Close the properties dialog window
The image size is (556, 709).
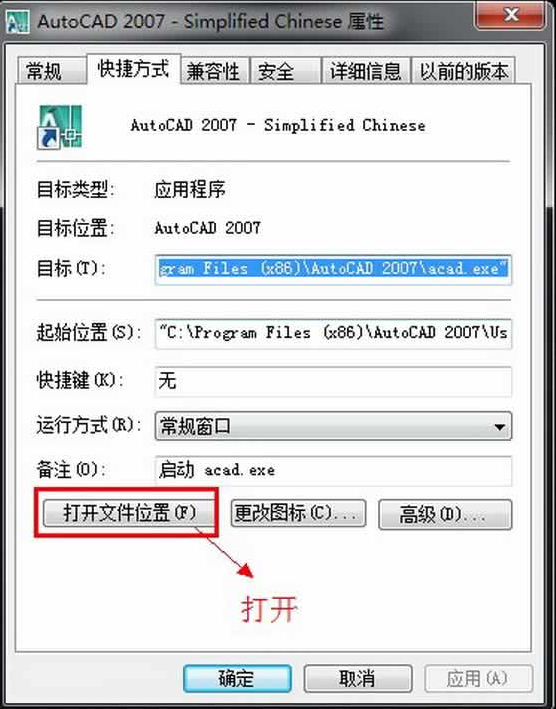click(x=510, y=15)
